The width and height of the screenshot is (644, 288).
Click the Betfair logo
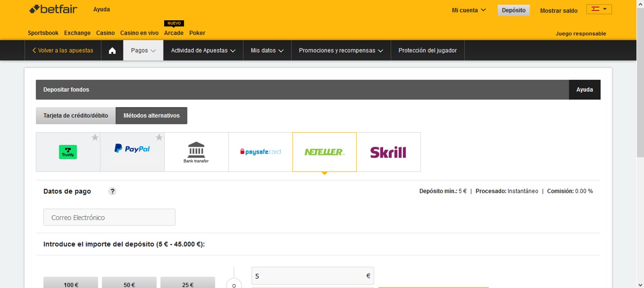[x=53, y=9]
